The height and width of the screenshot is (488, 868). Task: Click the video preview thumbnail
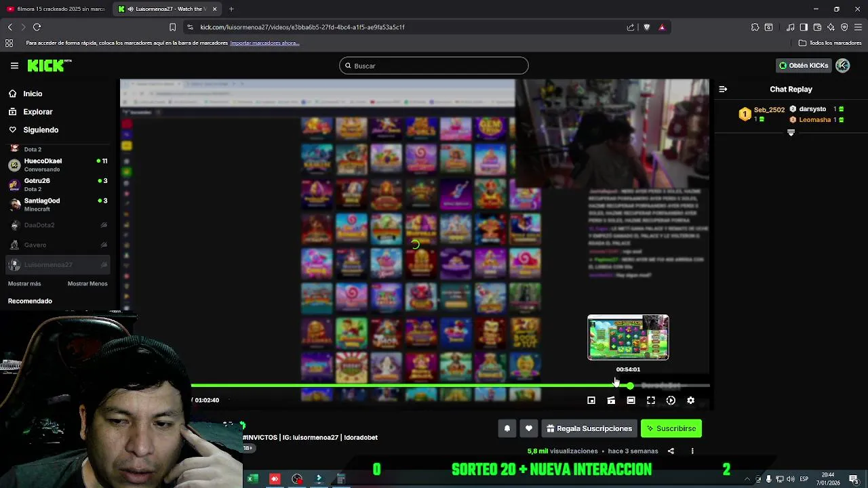[628, 338]
